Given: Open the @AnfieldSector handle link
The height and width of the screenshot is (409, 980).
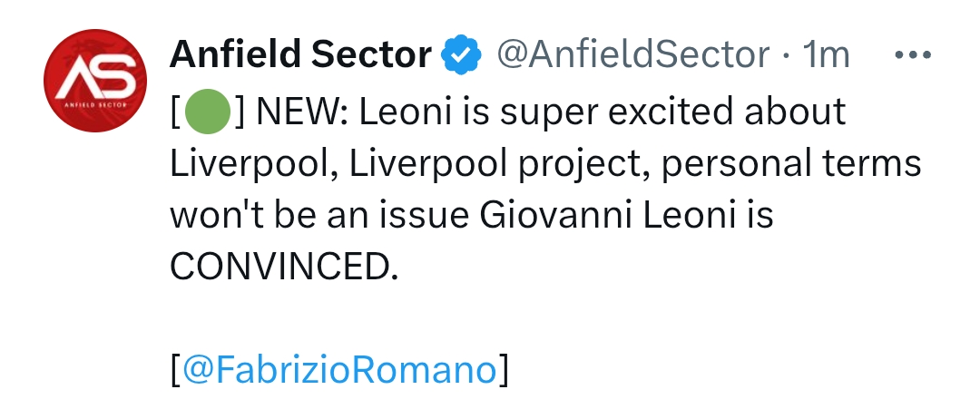Looking at the screenshot, I should pyautogui.click(x=632, y=56).
